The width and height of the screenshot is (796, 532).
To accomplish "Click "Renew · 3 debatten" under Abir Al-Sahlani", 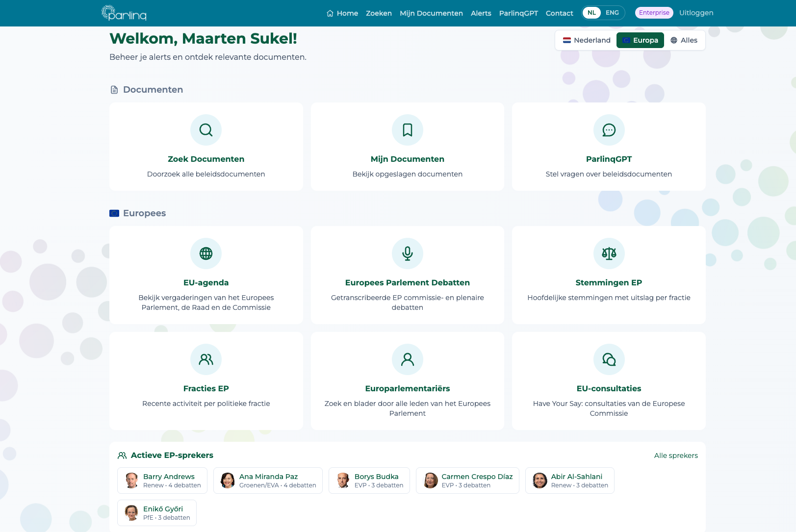I will [x=579, y=485].
